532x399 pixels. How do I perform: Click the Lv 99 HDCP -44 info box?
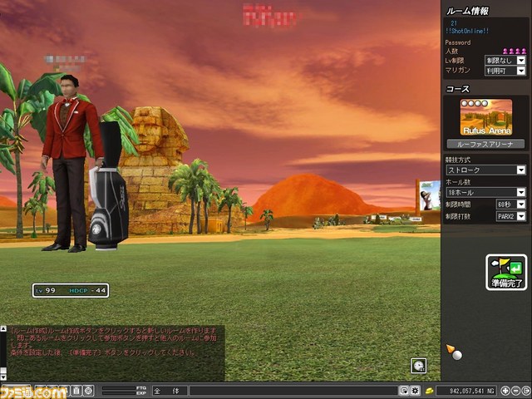point(71,290)
